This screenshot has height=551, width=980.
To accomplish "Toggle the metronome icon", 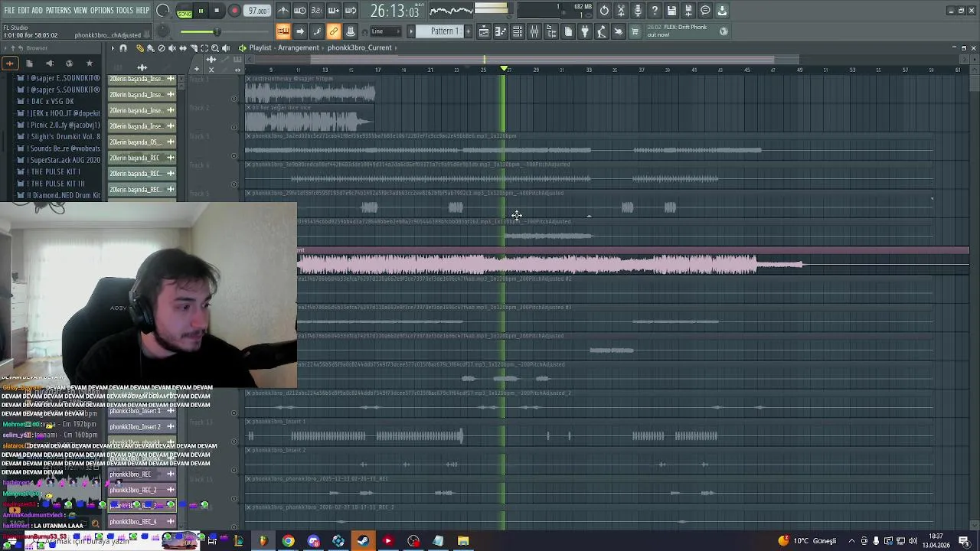I will click(x=283, y=11).
